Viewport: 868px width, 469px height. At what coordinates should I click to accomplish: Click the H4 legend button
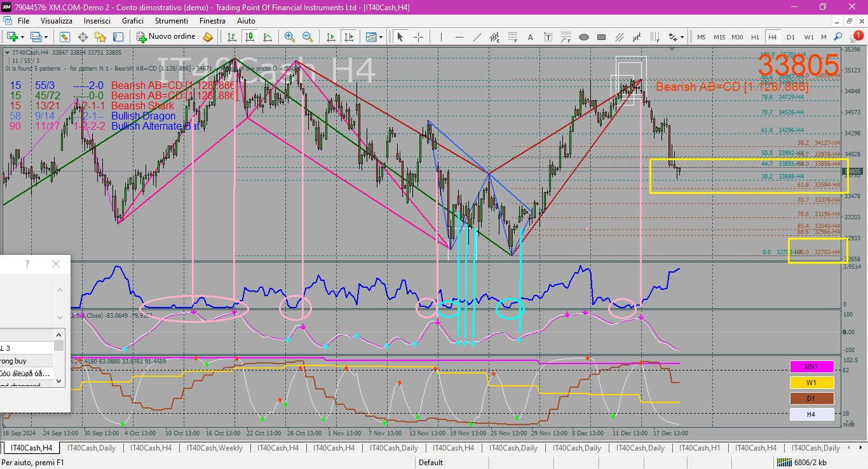point(811,414)
